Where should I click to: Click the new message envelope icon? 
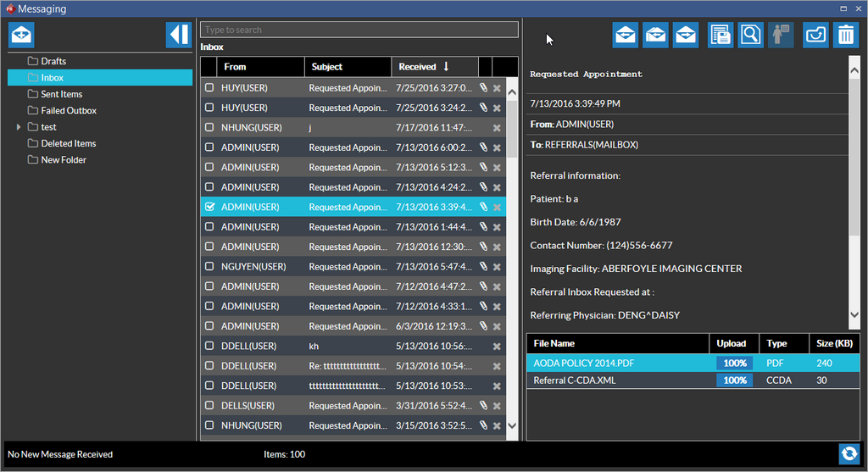pos(21,35)
